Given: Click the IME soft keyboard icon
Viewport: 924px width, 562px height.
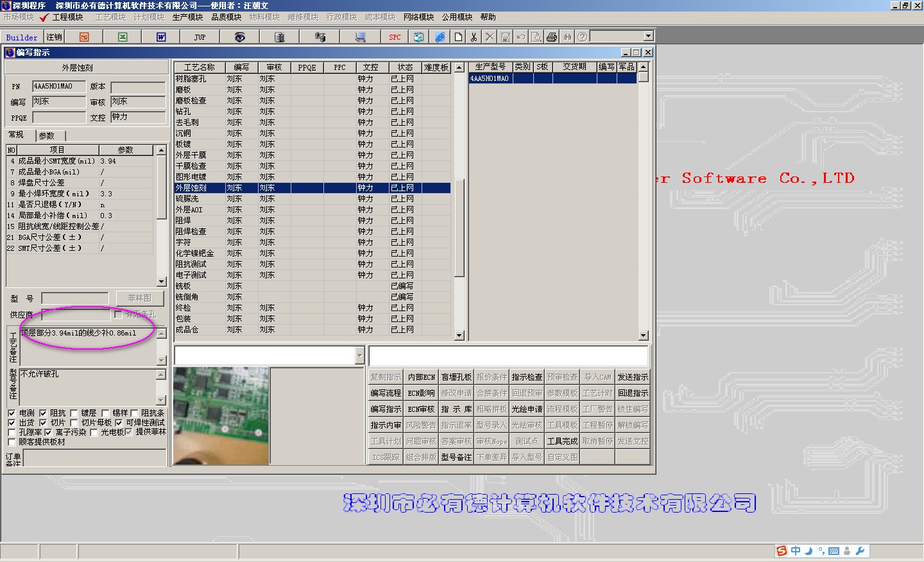Looking at the screenshot, I should click(834, 551).
